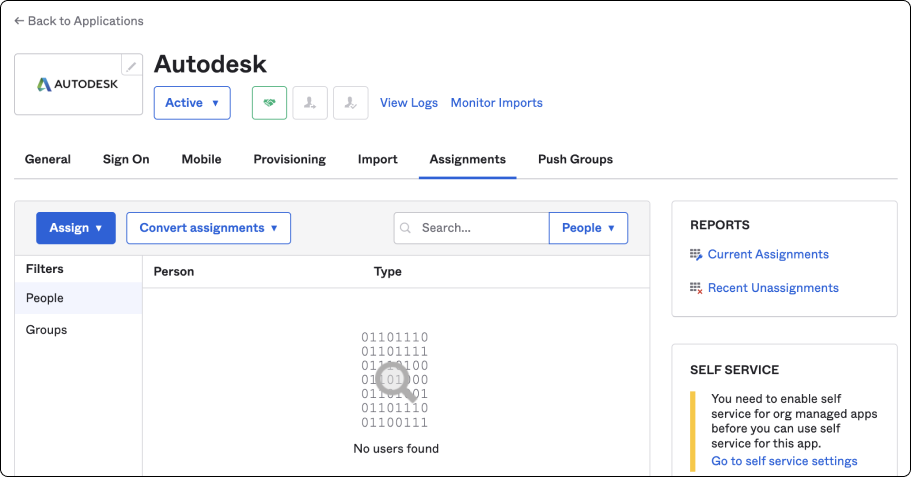Click the user import icon with checkmark
Screen dimensions: 911x477
coord(350,103)
